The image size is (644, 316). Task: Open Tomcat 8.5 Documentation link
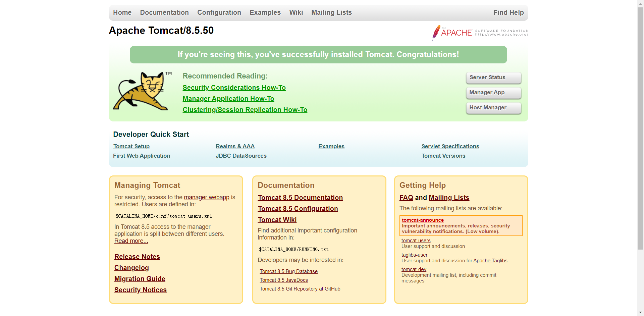tap(300, 198)
